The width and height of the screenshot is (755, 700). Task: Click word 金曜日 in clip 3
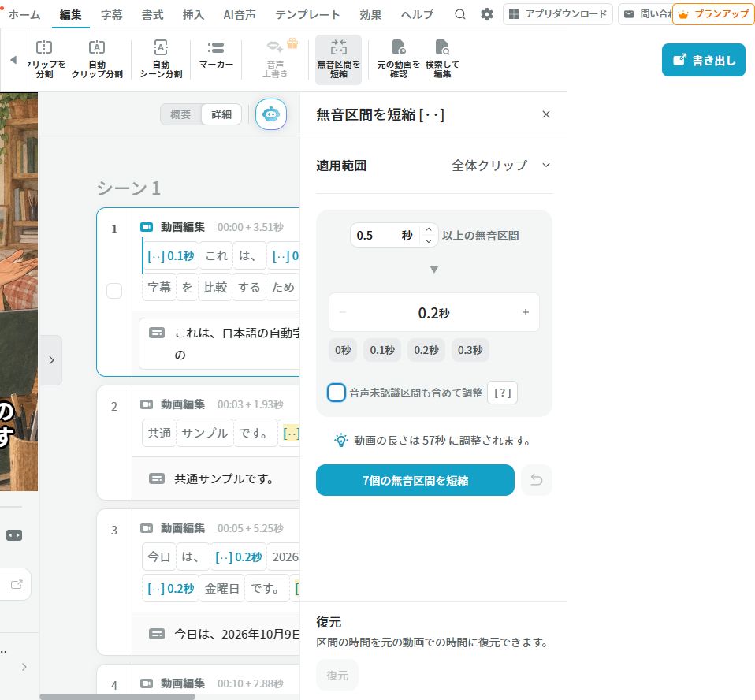click(221, 588)
